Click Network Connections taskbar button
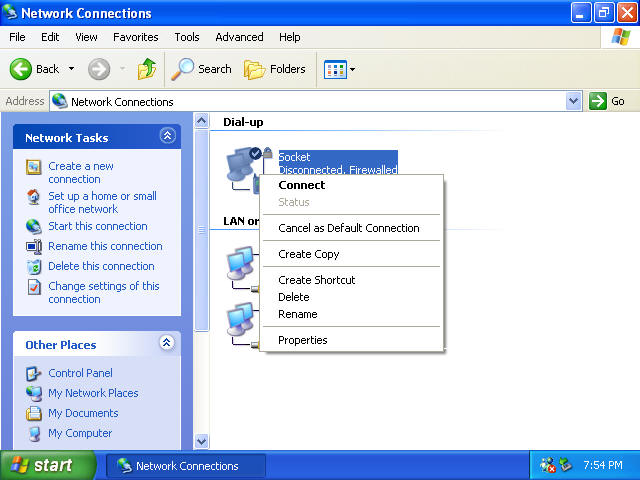Viewport: 640px width, 480px height. tap(186, 466)
